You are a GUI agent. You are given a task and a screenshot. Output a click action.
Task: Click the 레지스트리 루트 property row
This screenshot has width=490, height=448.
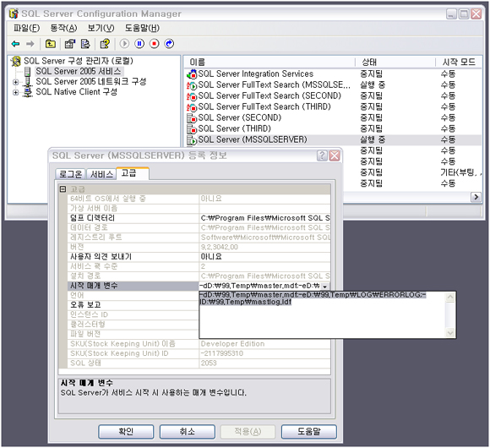pos(199,238)
